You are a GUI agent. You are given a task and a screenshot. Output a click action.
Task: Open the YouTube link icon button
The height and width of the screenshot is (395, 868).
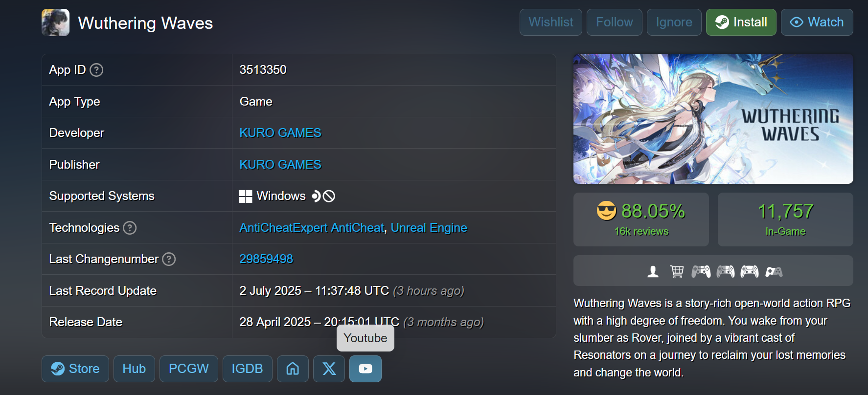tap(365, 369)
